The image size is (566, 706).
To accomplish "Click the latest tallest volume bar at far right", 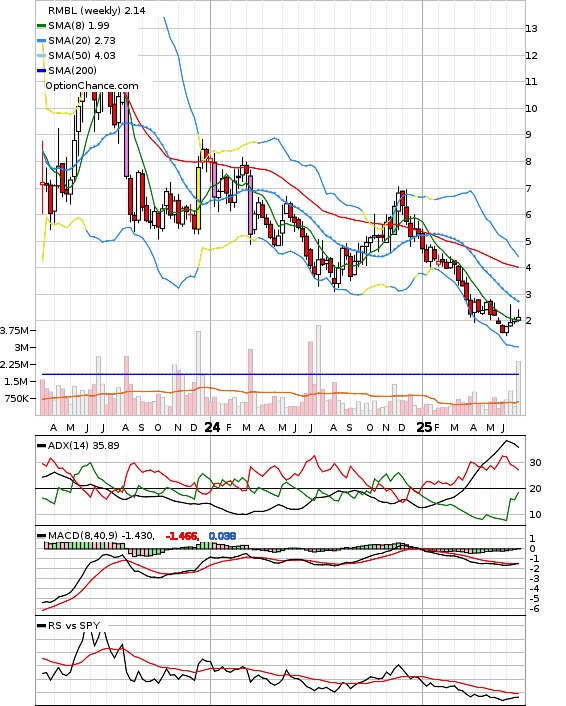I will [518, 388].
